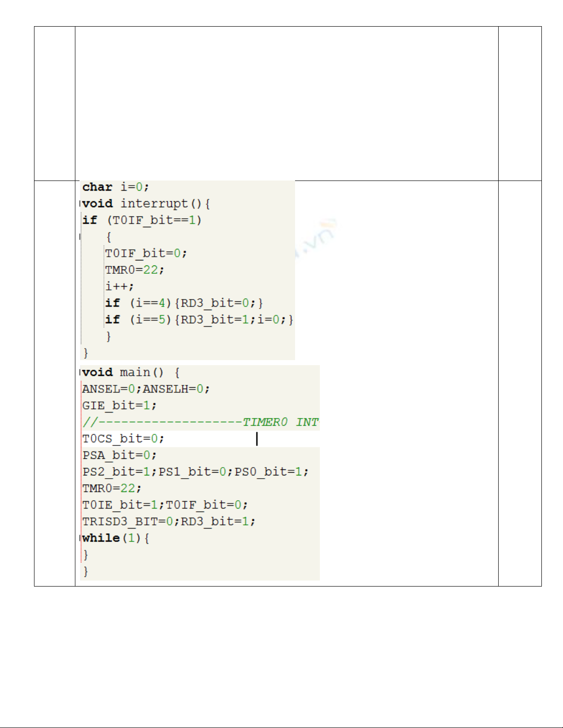Place cursor on 'T0IF_bit=0;' inside interrupt
Viewport: 563px width, 728px height.
click(x=146, y=254)
